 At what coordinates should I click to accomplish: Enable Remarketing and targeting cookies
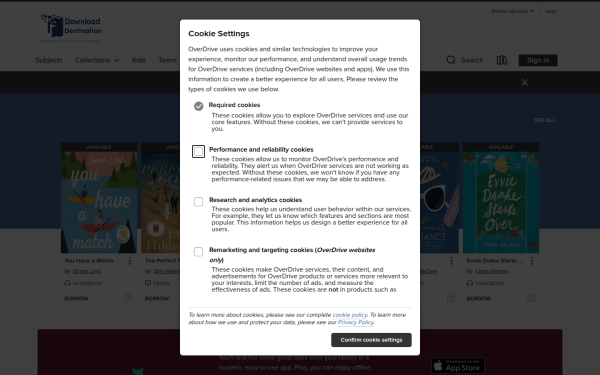pos(198,252)
